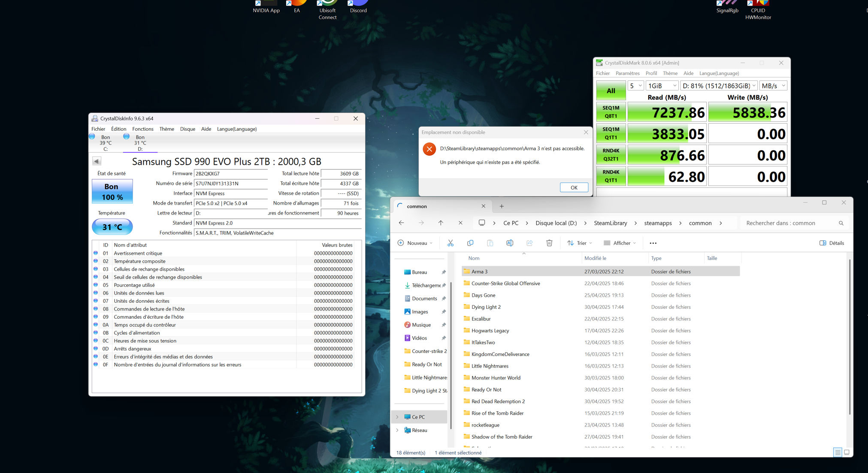Open Musique in the Explorer sidebar
This screenshot has width=868, height=473.
click(x=421, y=325)
